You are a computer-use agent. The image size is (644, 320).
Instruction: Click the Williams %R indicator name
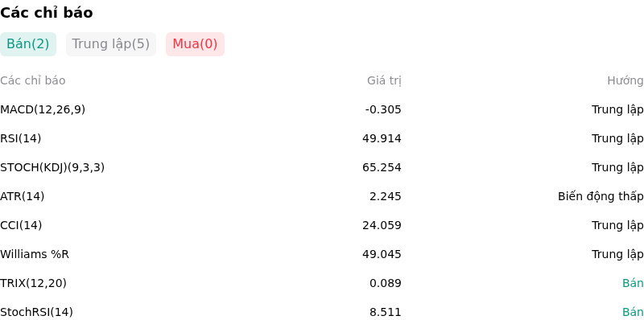tap(35, 254)
